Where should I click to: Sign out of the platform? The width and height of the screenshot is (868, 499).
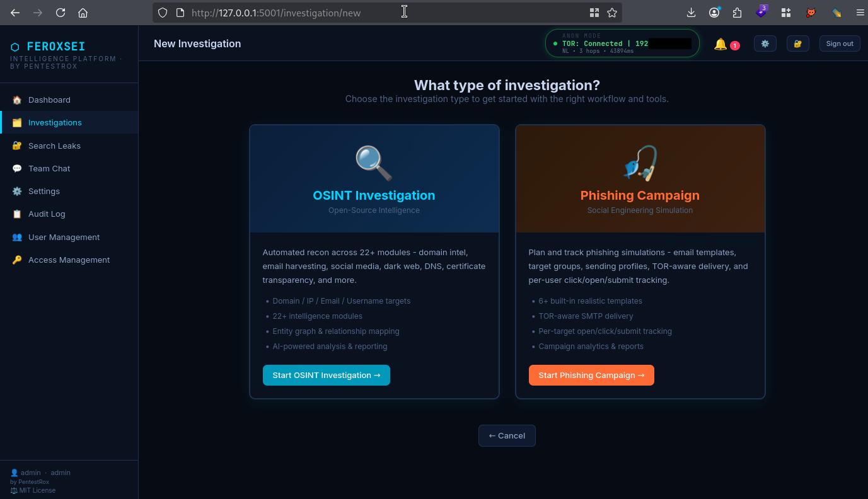coord(840,43)
